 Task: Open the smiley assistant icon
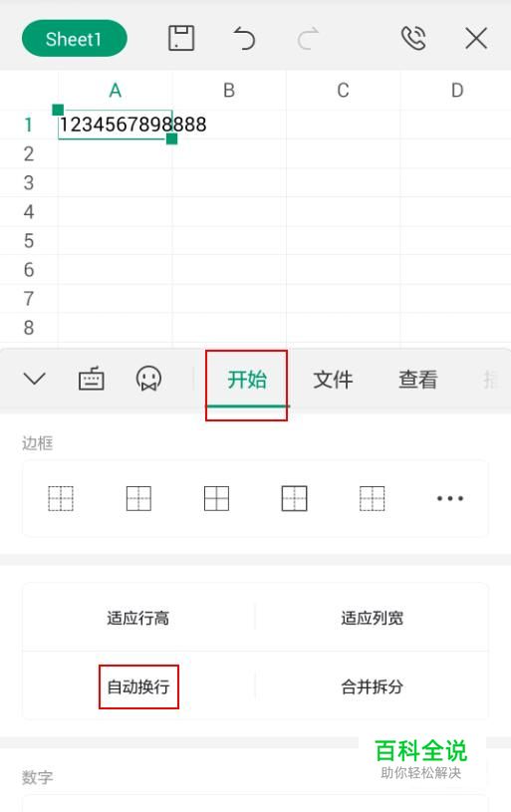point(148,379)
